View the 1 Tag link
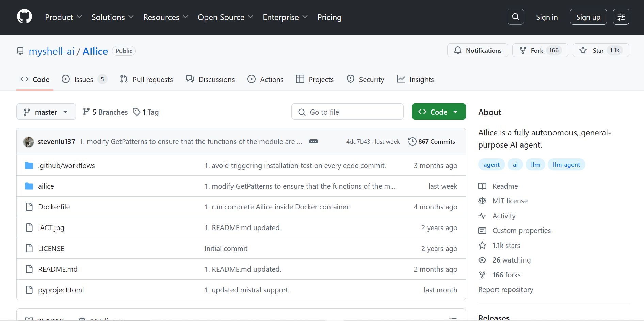Screen dimensions: 644x321 click(x=146, y=112)
